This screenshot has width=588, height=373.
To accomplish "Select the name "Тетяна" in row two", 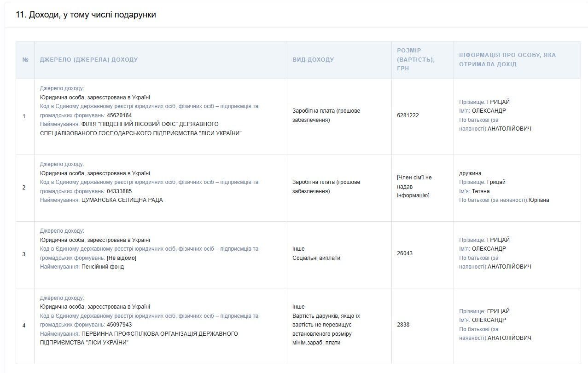I will point(481,191).
